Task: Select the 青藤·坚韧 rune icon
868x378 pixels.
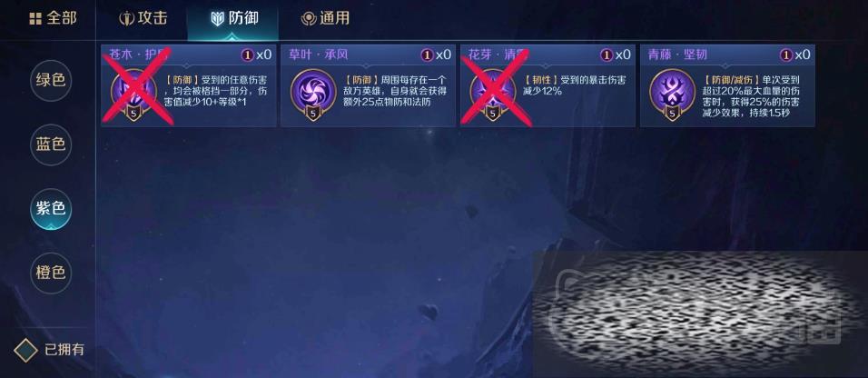Action: click(672, 92)
